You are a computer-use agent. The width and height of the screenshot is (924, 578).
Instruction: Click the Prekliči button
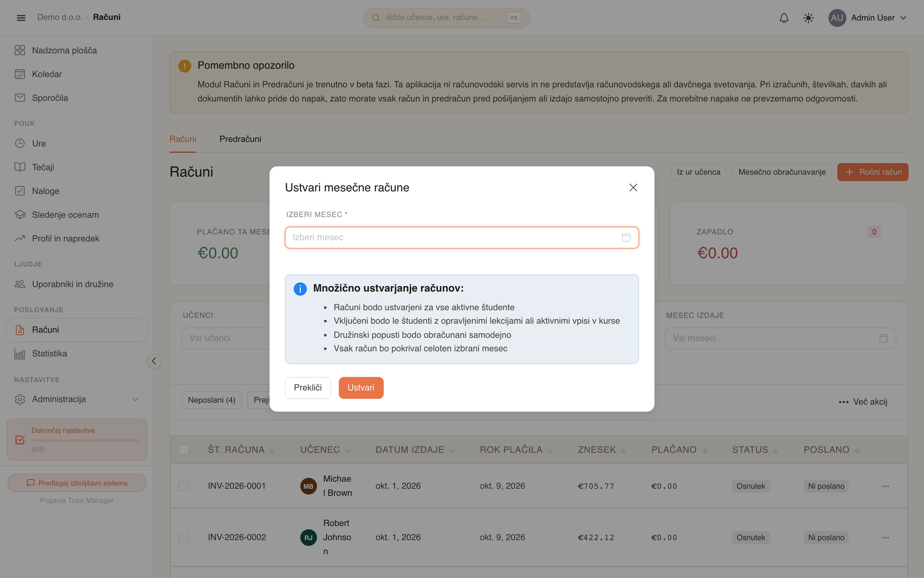308,387
